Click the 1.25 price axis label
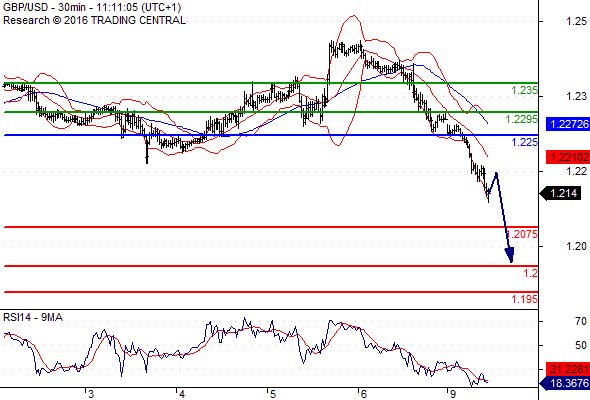Image resolution: width=590 pixels, height=400 pixels. (x=576, y=21)
